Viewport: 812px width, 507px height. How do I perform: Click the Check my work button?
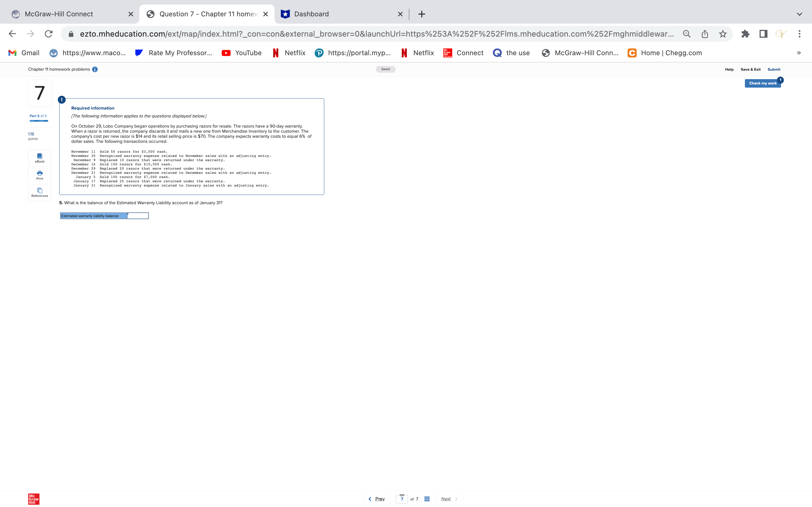(762, 83)
